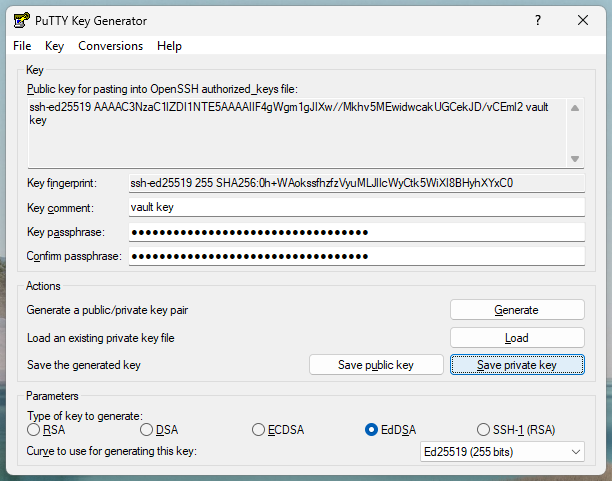Select the DSA key type

(147, 430)
